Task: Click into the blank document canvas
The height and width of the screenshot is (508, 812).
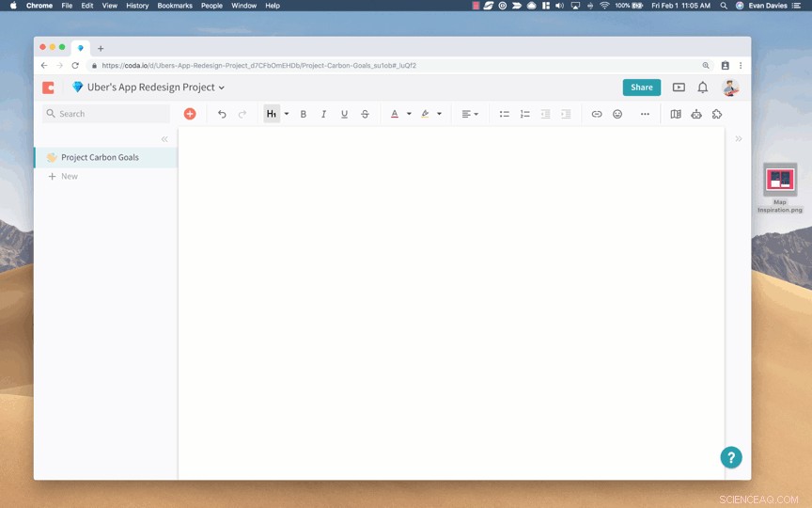Action: pyautogui.click(x=451, y=301)
